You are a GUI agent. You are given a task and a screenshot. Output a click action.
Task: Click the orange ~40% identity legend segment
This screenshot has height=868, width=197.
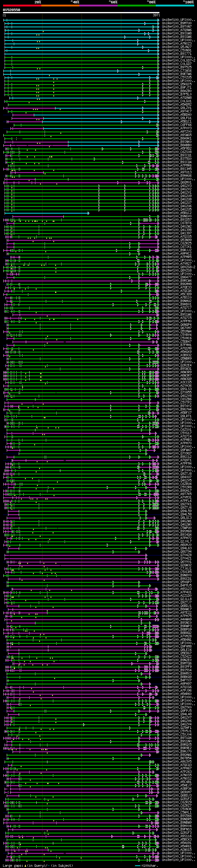60,6
